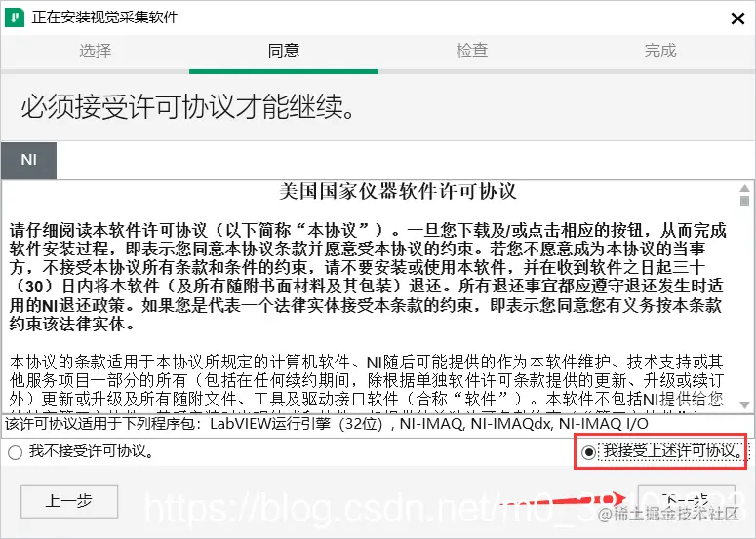Open the NI license tab
The height and width of the screenshot is (539, 756).
pyautogui.click(x=28, y=161)
